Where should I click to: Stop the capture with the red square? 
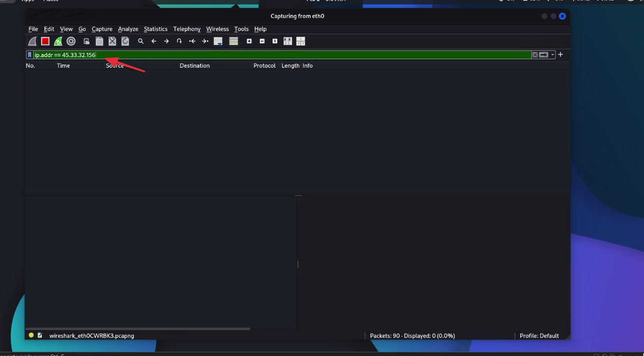[46, 41]
